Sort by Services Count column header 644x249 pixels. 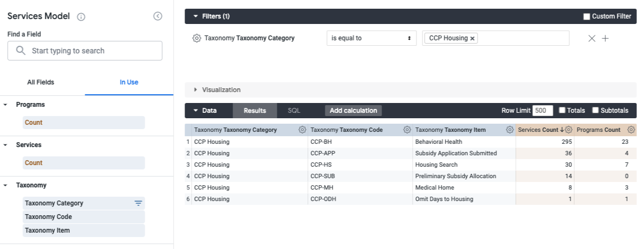click(x=538, y=130)
